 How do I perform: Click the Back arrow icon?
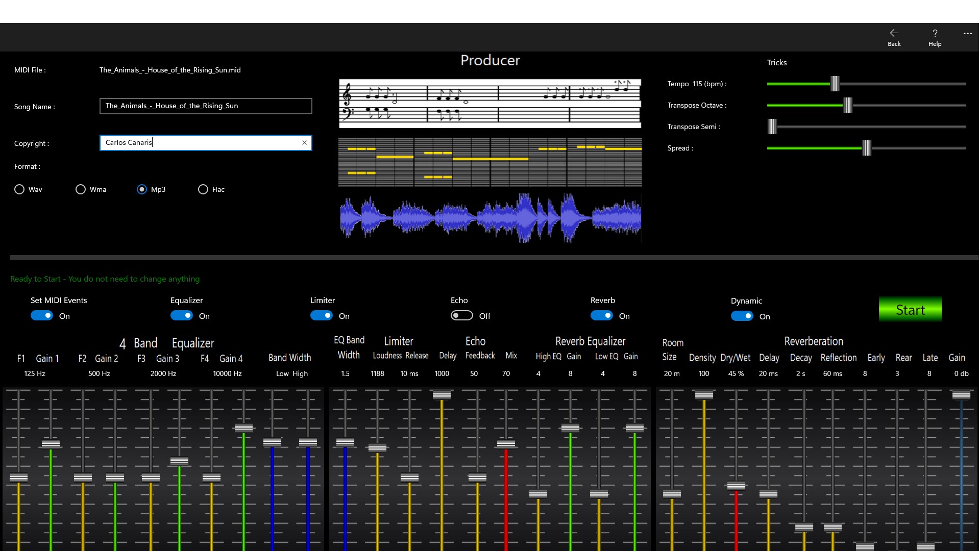tap(894, 34)
